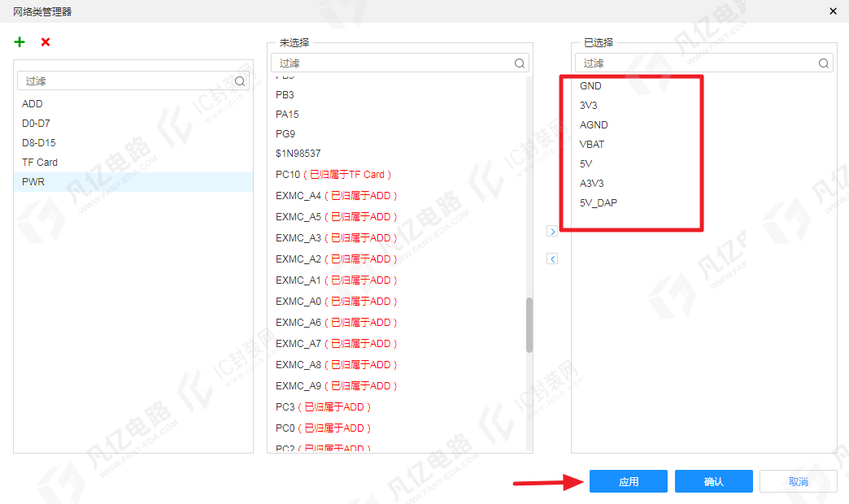Select the TF Card net class
Image resolution: width=849 pixels, height=504 pixels.
pos(133,163)
